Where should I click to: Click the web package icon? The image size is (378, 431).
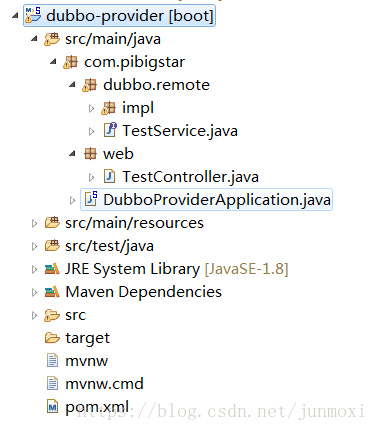tap(90, 154)
